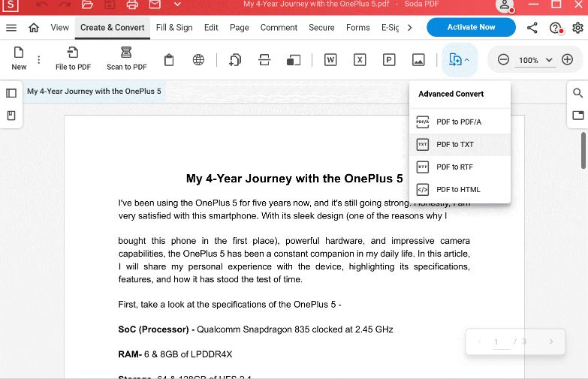Click the PDF to PowerPoint icon
Viewport: 588px width, 379px height.
pos(389,60)
